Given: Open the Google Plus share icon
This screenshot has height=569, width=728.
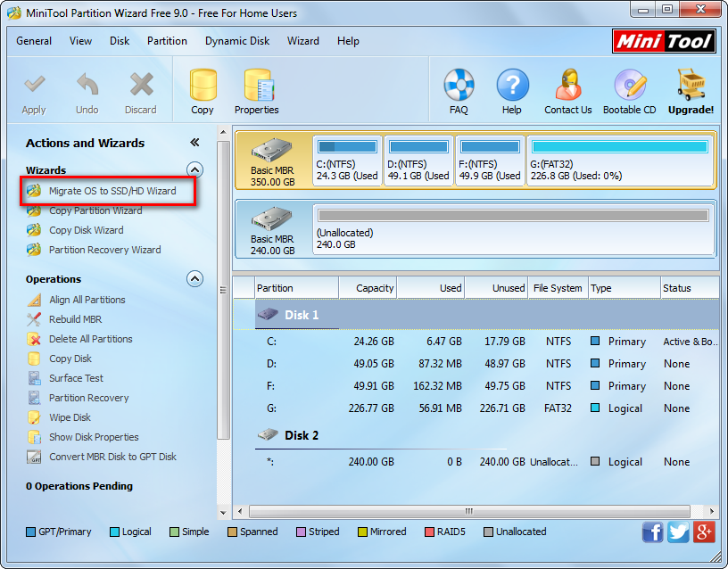Looking at the screenshot, I should point(703,532).
